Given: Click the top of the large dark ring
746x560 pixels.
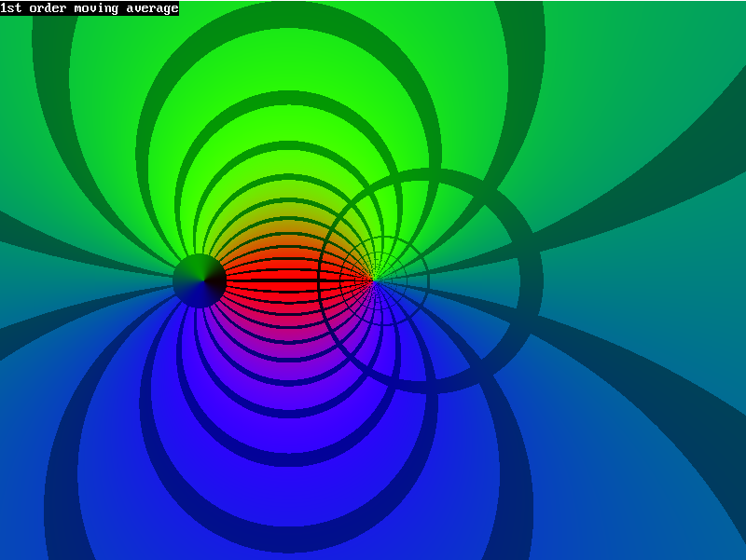Looking at the screenshot, I should [431, 174].
